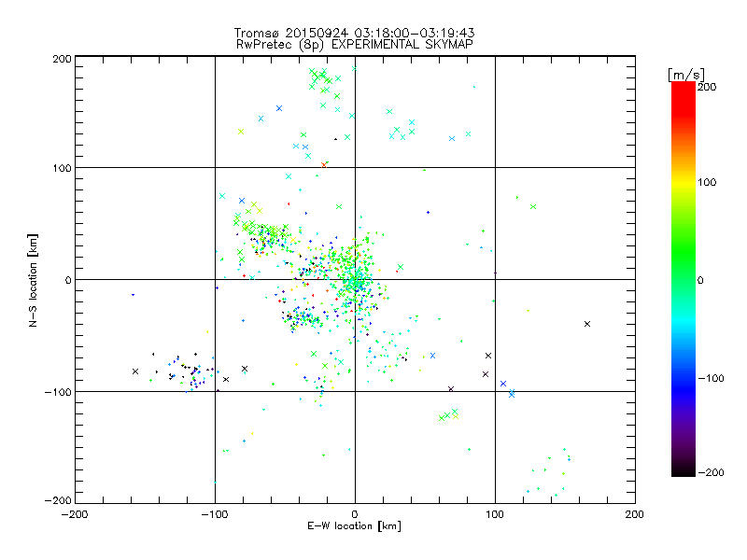Click the x-axis tick label '200' under the plot

pyautogui.click(x=635, y=514)
